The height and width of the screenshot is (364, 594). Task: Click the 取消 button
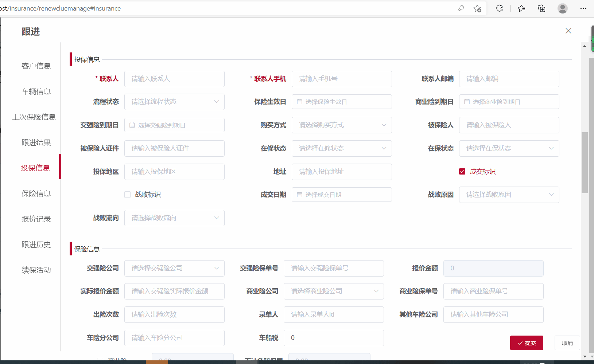[567, 343]
